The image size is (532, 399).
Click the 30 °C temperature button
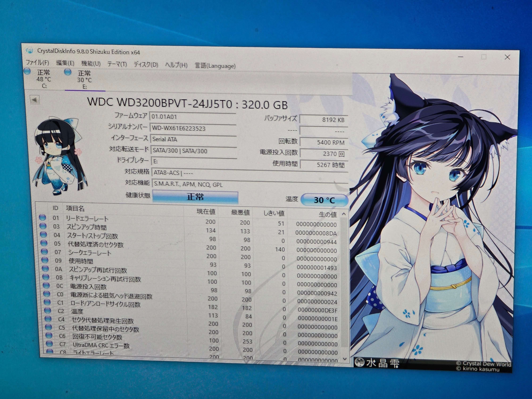[324, 200]
